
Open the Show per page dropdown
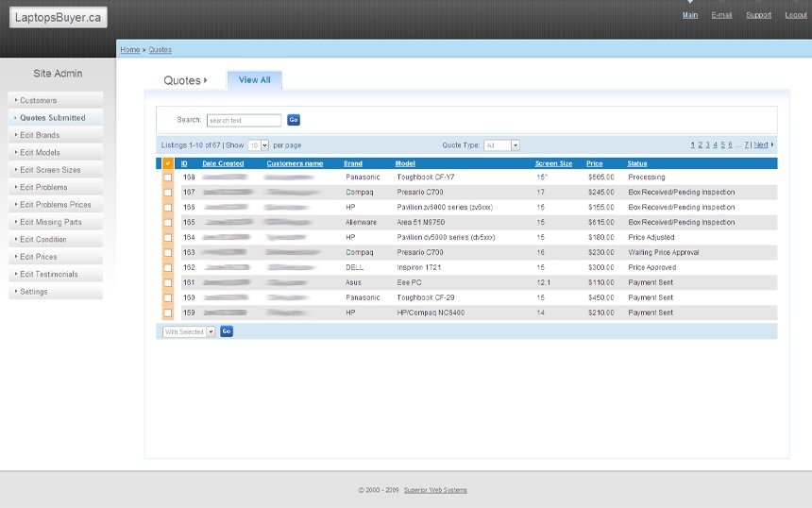coord(258,145)
